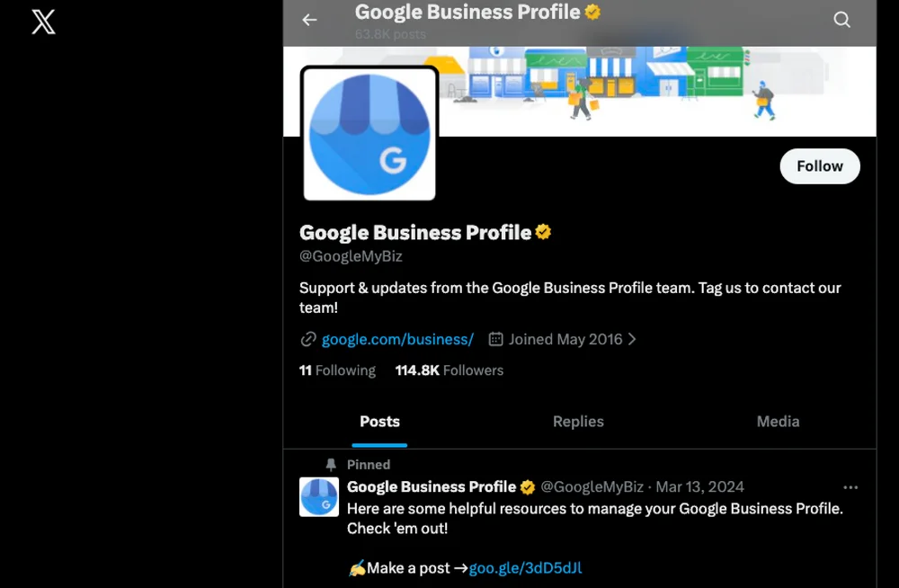View the 11 Following list
899x588 pixels.
[x=336, y=370]
